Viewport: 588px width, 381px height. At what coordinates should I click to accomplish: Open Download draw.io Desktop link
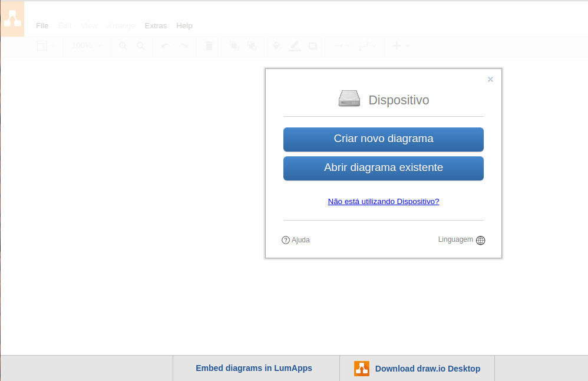tap(428, 369)
